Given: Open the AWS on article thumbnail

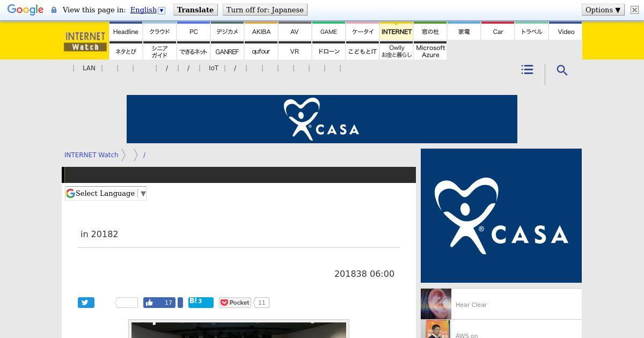Looking at the screenshot, I should coord(436,329).
